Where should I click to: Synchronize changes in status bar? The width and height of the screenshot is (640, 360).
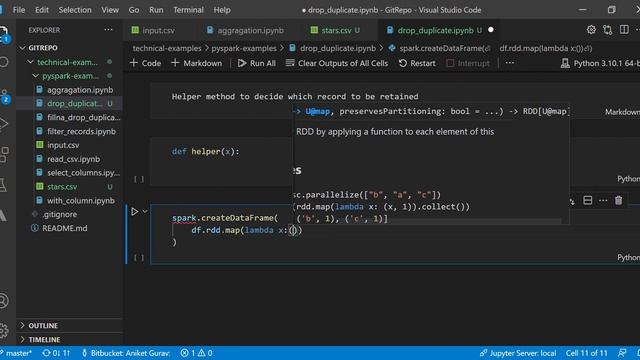tap(56, 353)
